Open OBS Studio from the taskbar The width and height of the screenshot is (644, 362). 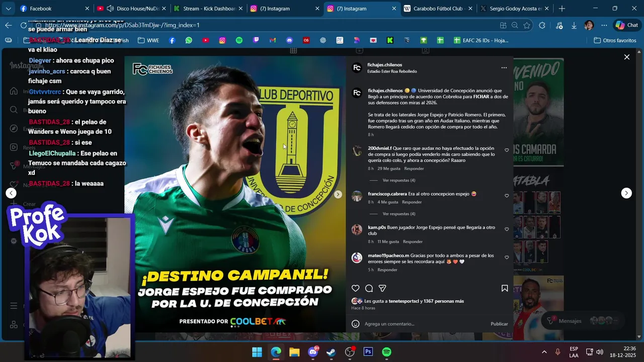(x=350, y=352)
